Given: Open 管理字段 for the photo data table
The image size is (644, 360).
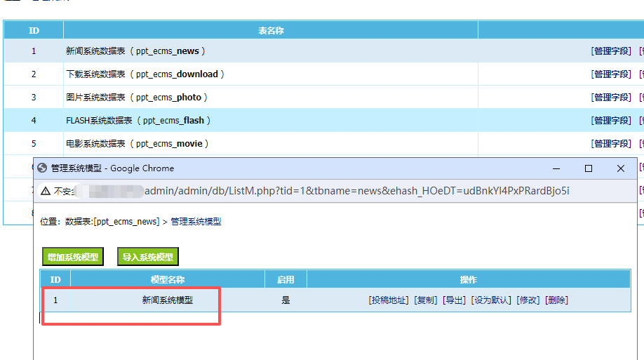Looking at the screenshot, I should point(612,98).
